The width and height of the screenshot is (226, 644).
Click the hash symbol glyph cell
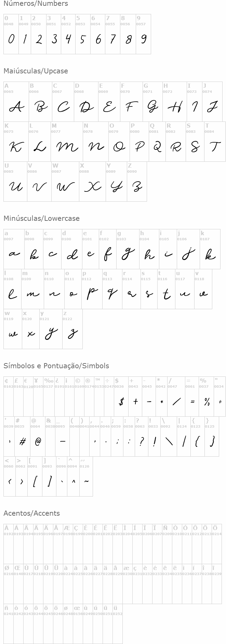tap(22, 437)
